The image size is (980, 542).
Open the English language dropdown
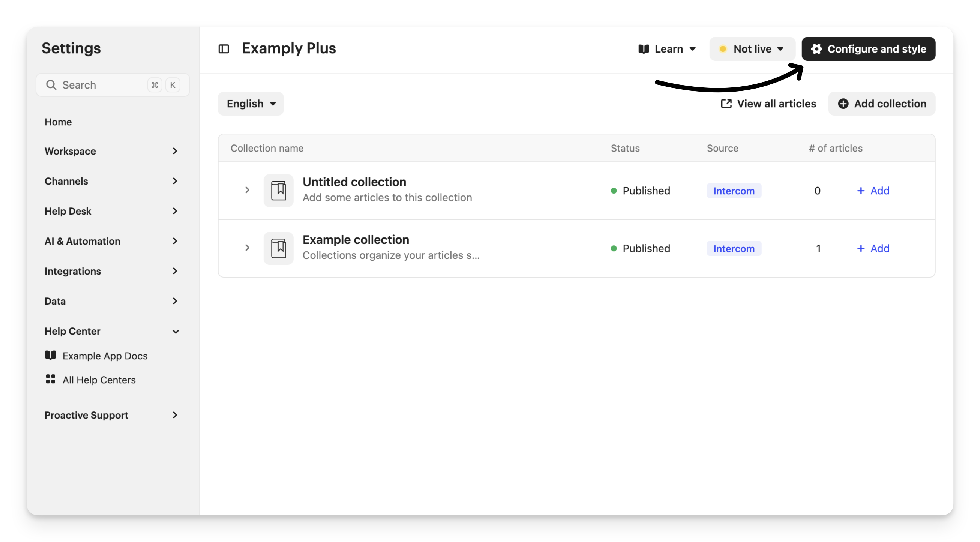coord(251,104)
